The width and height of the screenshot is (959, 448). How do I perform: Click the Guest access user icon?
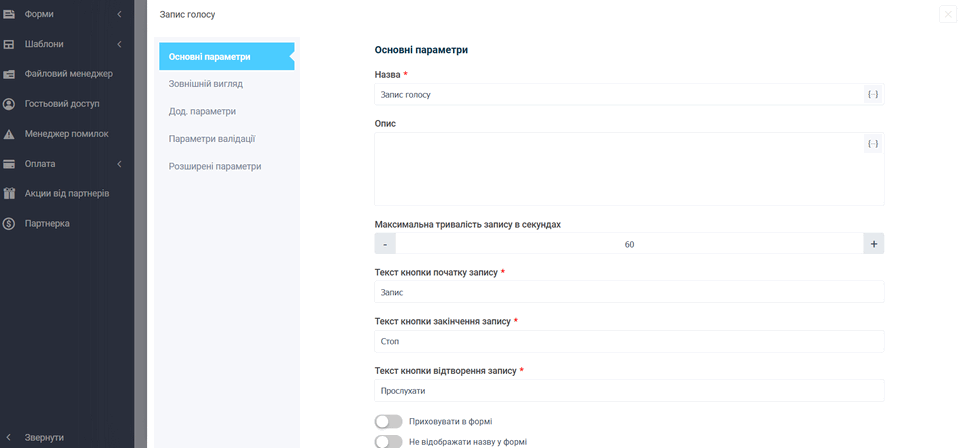tap(9, 104)
